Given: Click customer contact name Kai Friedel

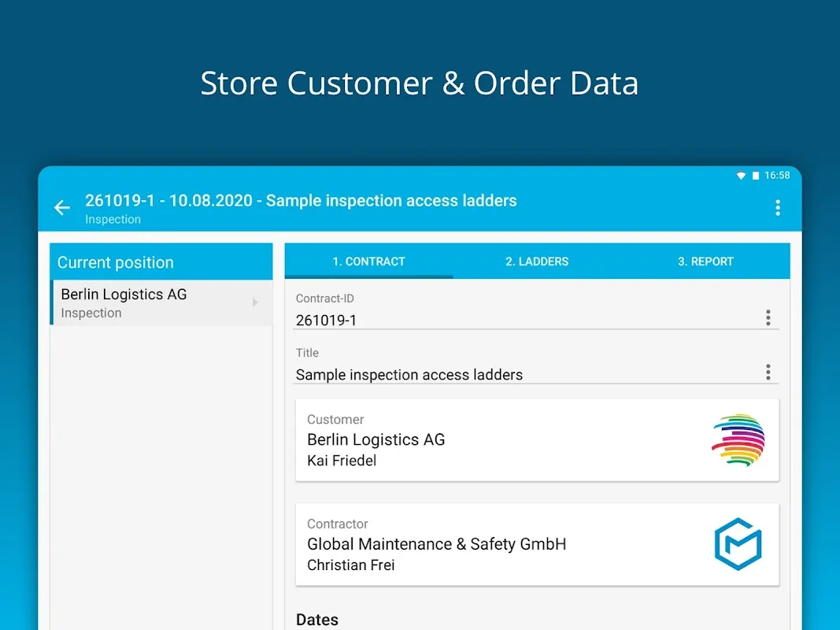Looking at the screenshot, I should [x=342, y=461].
